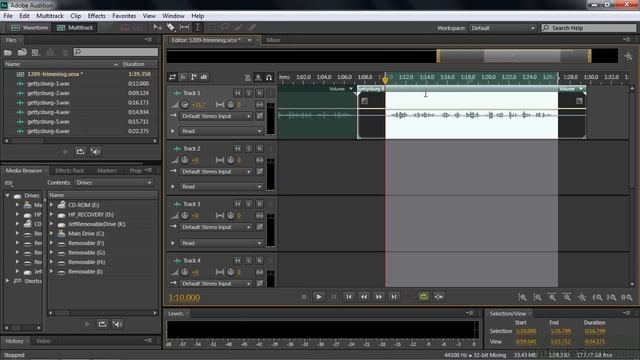Viewport: 640px width, 360px height.
Task: Open the Multitrack menu
Action: 50,16
